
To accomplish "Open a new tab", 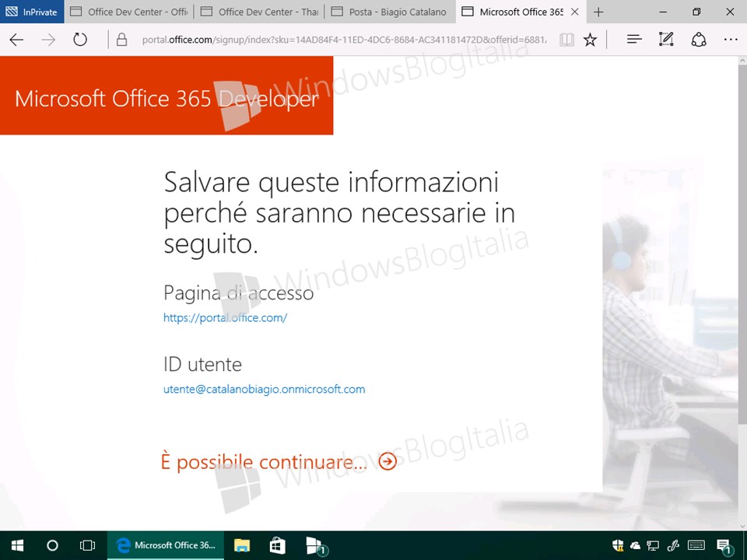I will tap(598, 12).
